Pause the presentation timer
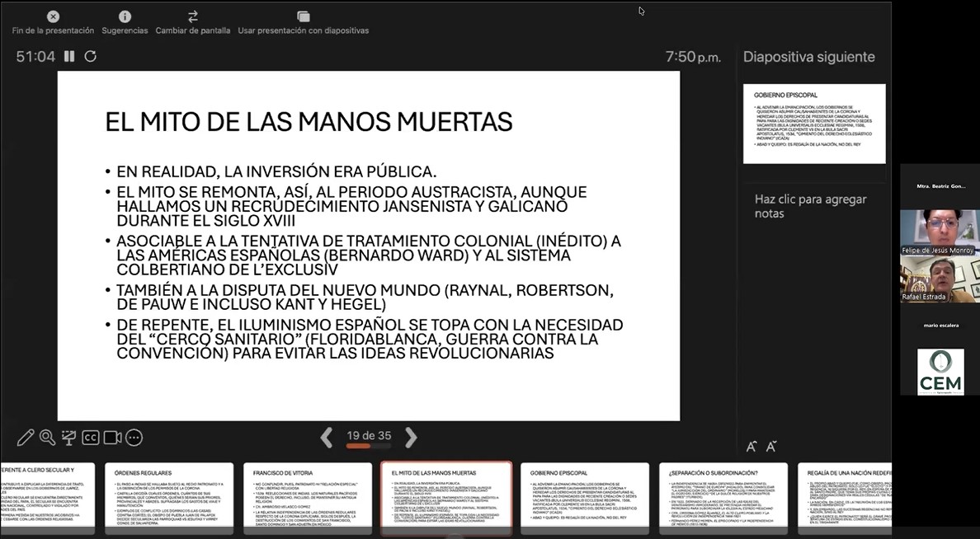 pos(69,58)
